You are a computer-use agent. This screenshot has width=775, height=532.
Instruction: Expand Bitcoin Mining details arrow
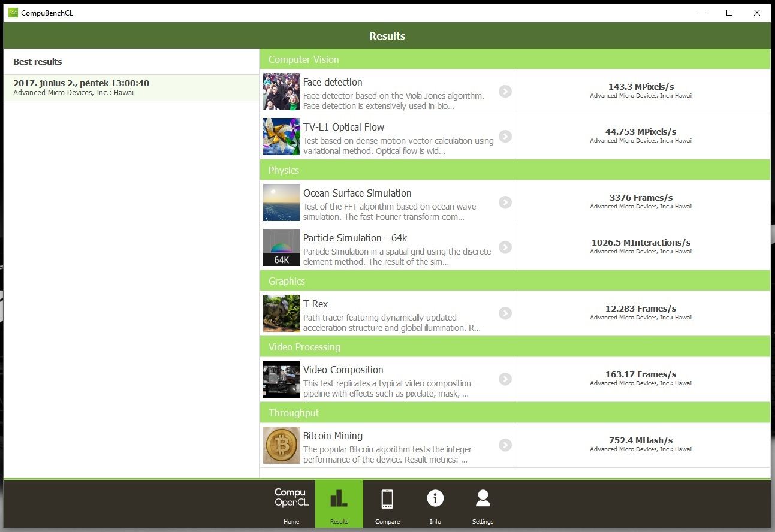pos(505,445)
